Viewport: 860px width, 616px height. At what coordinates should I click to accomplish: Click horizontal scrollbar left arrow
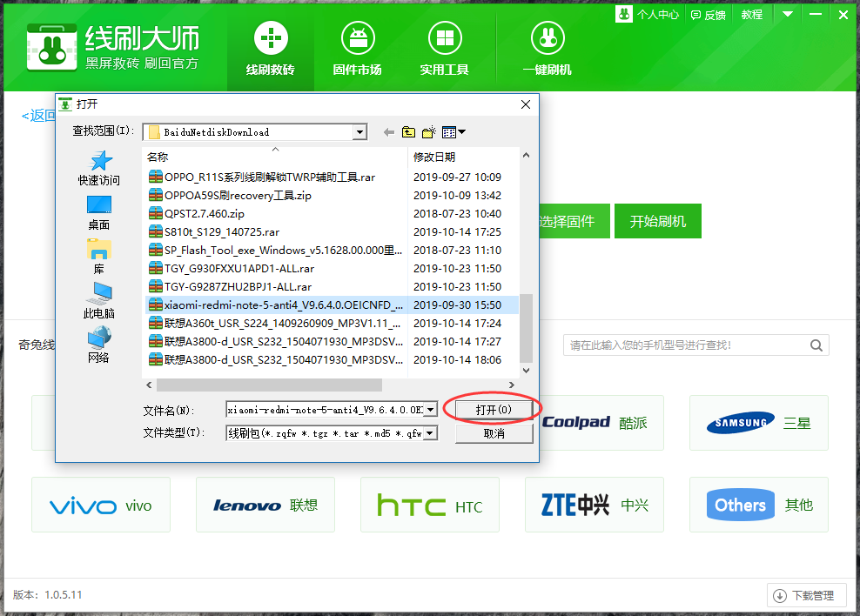coord(149,385)
